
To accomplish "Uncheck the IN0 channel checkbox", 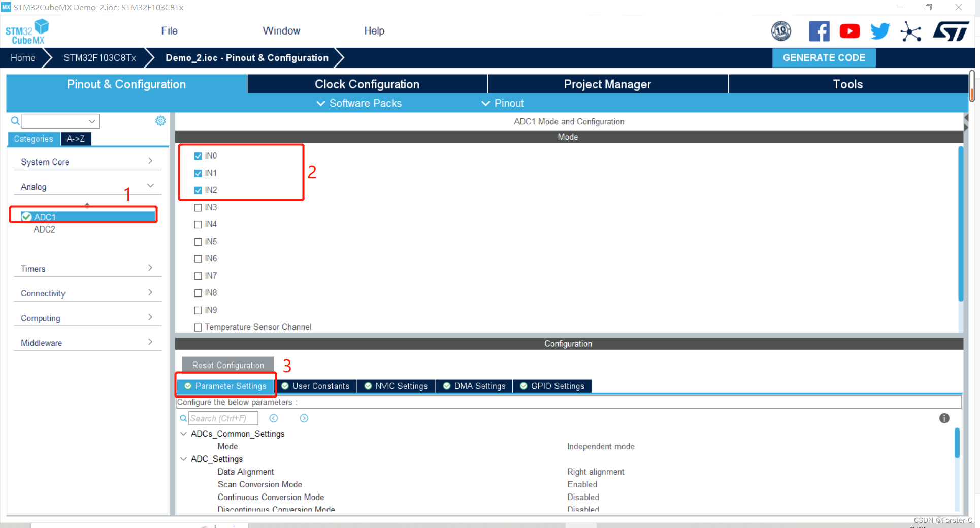I will pyautogui.click(x=198, y=156).
